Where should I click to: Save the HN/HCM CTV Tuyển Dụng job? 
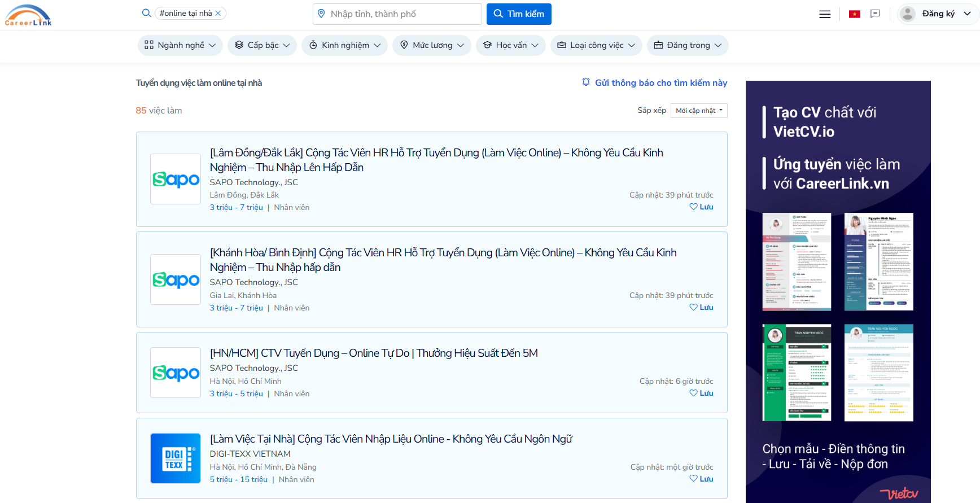point(701,393)
